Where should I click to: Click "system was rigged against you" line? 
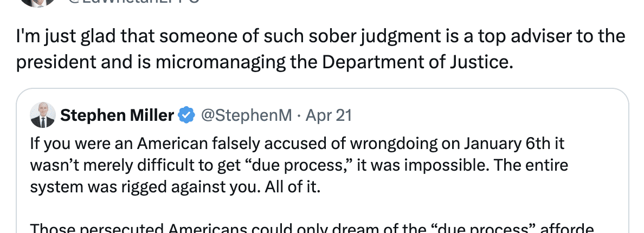175,187
